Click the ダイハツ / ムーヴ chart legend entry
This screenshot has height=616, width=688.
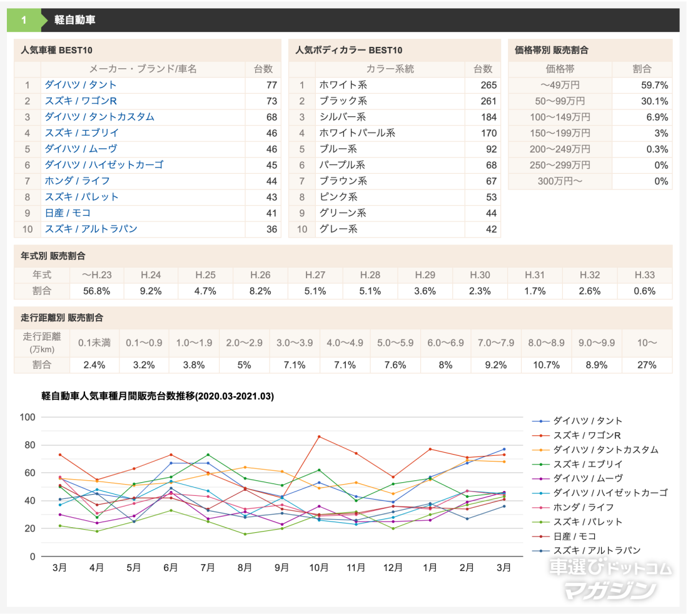tap(577, 478)
